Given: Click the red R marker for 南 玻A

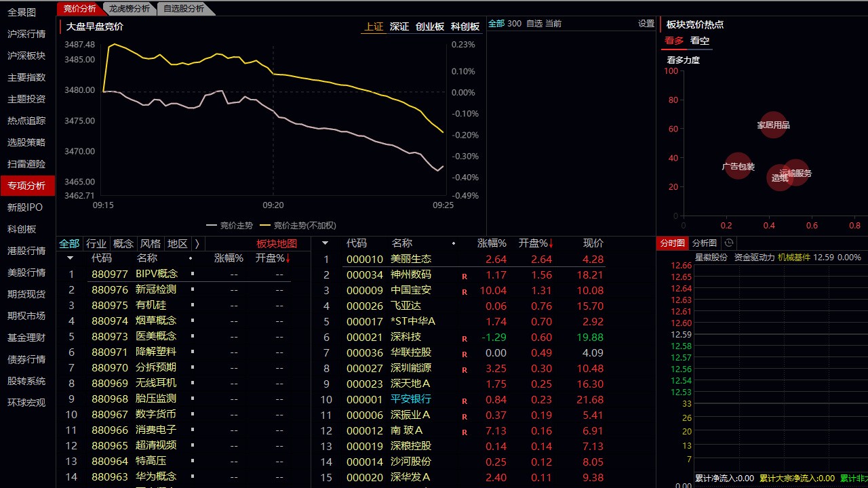Looking at the screenshot, I should point(465,432).
